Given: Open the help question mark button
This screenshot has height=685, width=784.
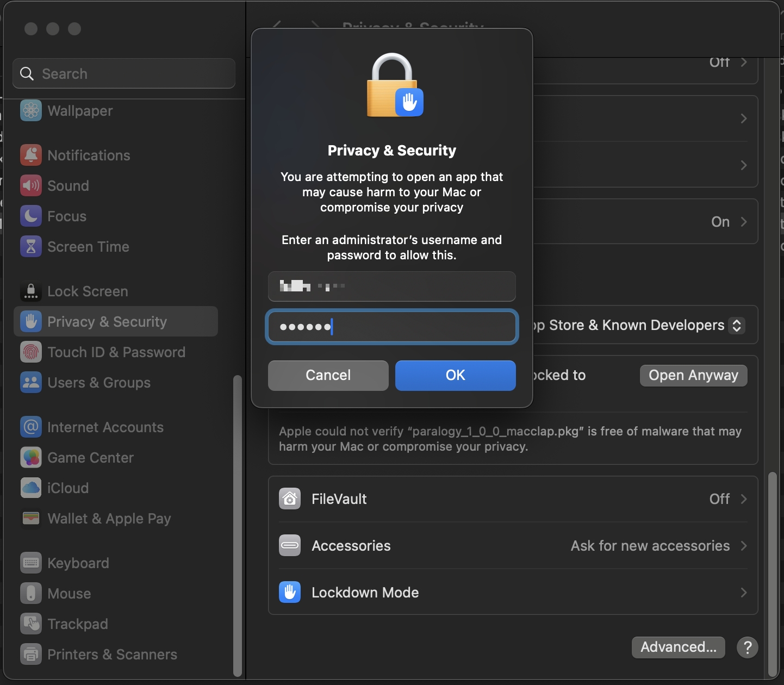Looking at the screenshot, I should 747,647.
